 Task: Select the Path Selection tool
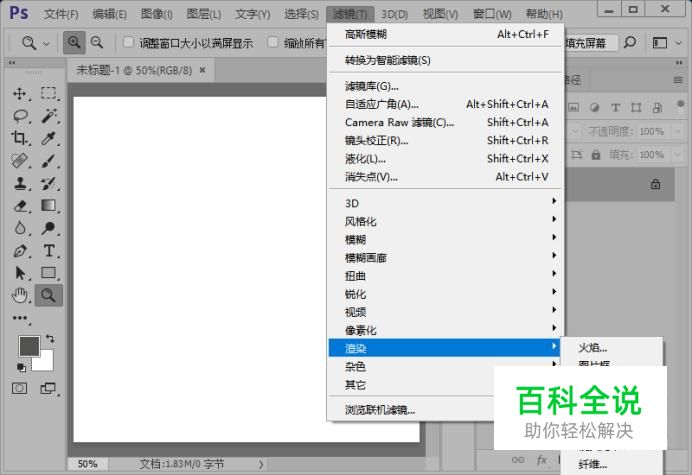click(20, 273)
